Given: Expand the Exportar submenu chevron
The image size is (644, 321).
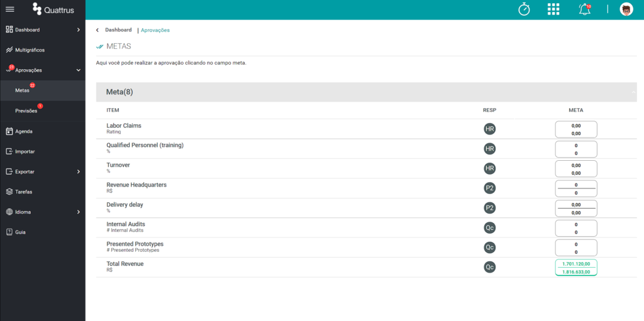Looking at the screenshot, I should 79,171.
